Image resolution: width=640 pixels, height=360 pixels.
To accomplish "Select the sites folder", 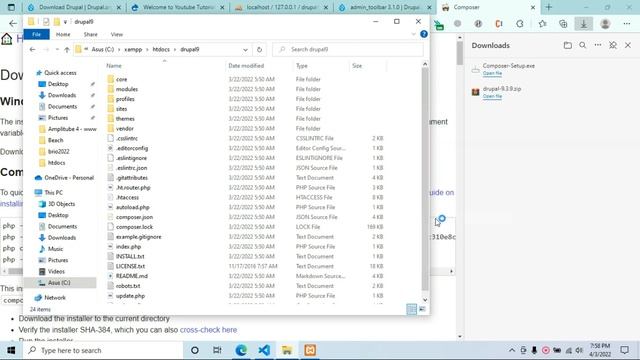I will pos(121,109).
